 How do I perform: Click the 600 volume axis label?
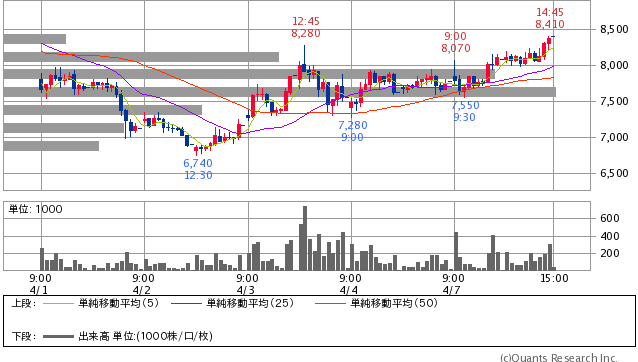pos(610,218)
